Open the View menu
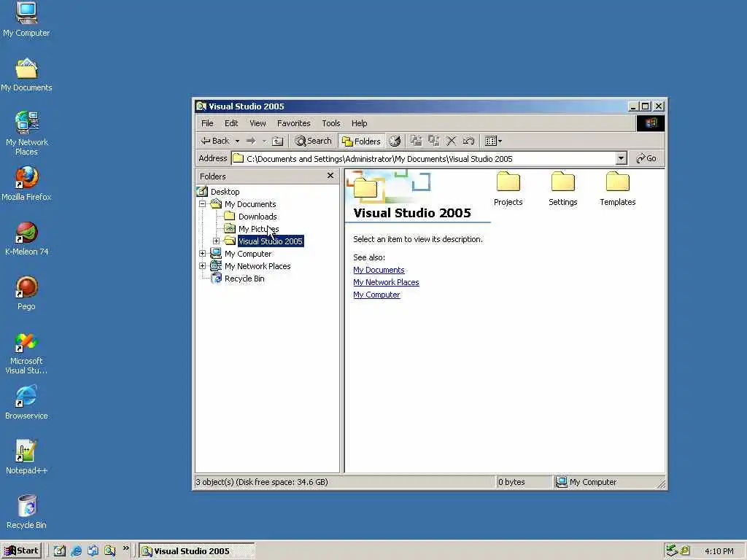747x560 pixels. coord(258,123)
